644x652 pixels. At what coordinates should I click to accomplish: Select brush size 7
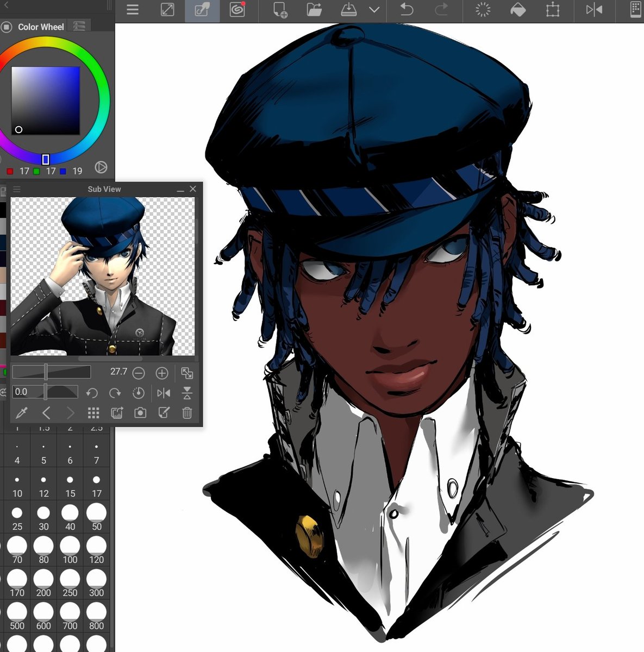tap(96, 454)
